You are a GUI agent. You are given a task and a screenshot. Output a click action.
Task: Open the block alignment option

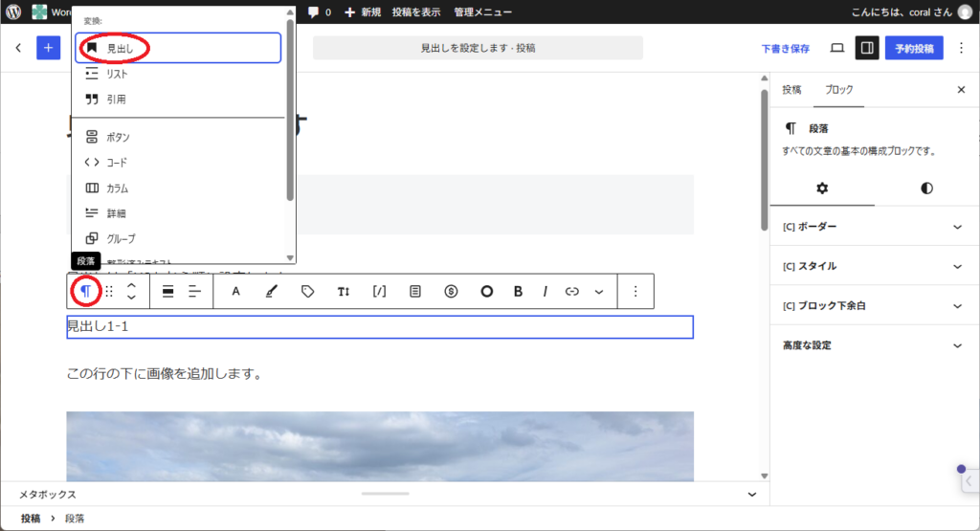(167, 291)
